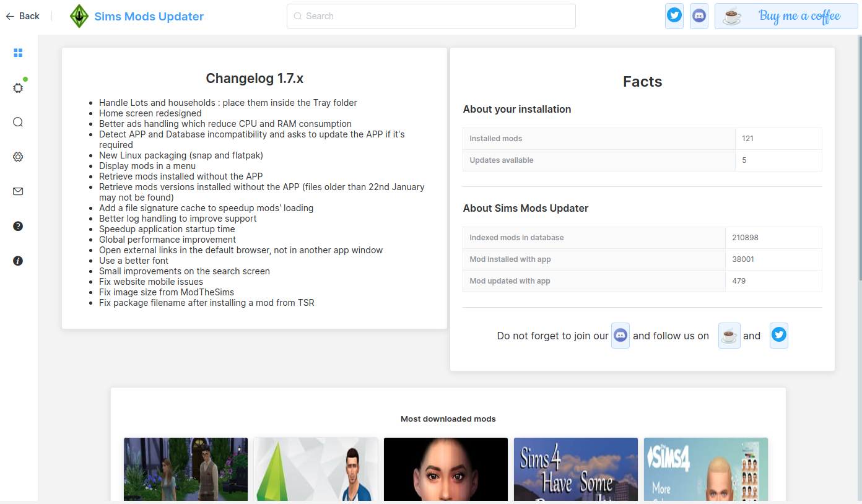
Task: Select the installed mods value 121
Action: click(x=748, y=139)
